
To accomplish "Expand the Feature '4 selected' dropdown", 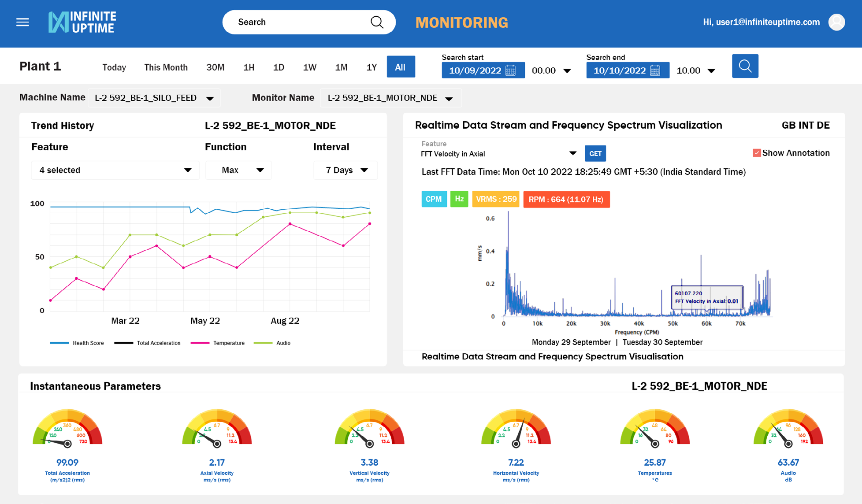I will [x=115, y=170].
